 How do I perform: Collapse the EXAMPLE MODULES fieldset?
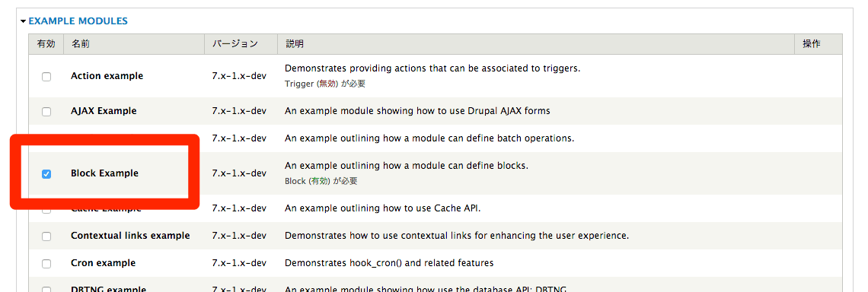(78, 21)
